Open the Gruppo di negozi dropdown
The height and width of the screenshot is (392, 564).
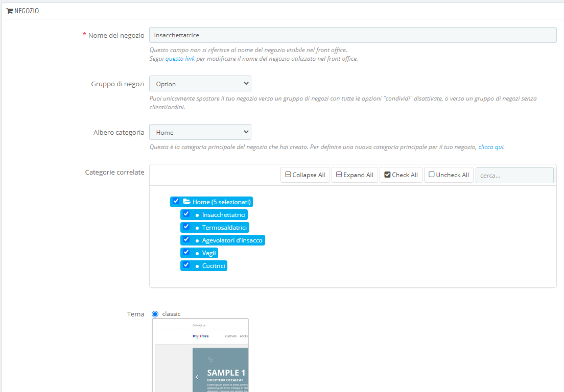[x=200, y=84]
